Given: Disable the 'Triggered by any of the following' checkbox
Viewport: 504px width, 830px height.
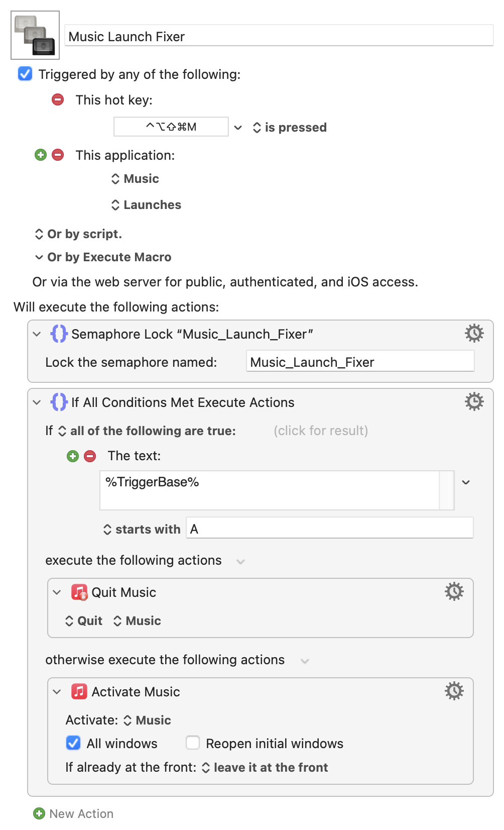Looking at the screenshot, I should [25, 74].
